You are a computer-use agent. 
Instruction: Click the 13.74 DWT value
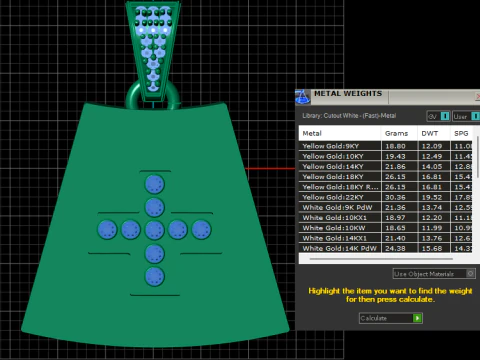[x=432, y=207]
